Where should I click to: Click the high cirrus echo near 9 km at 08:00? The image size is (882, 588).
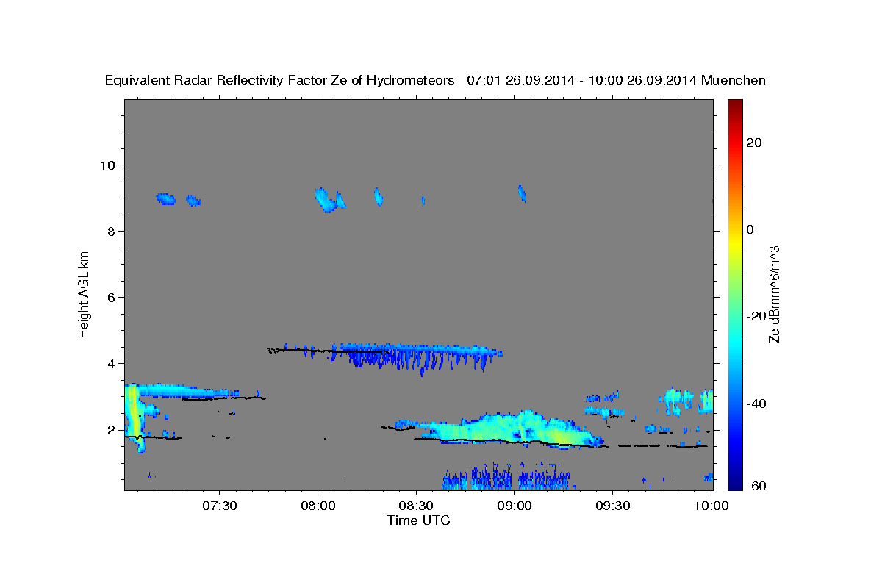pos(325,199)
